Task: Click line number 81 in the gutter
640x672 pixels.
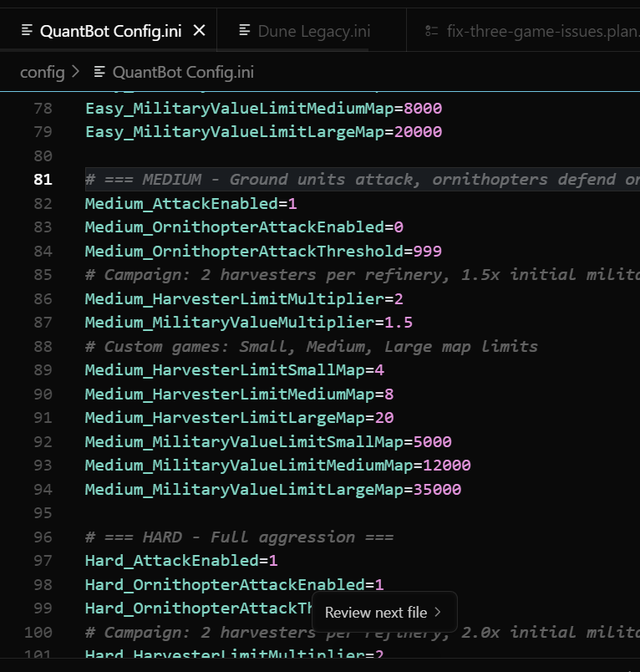Action: pos(43,180)
